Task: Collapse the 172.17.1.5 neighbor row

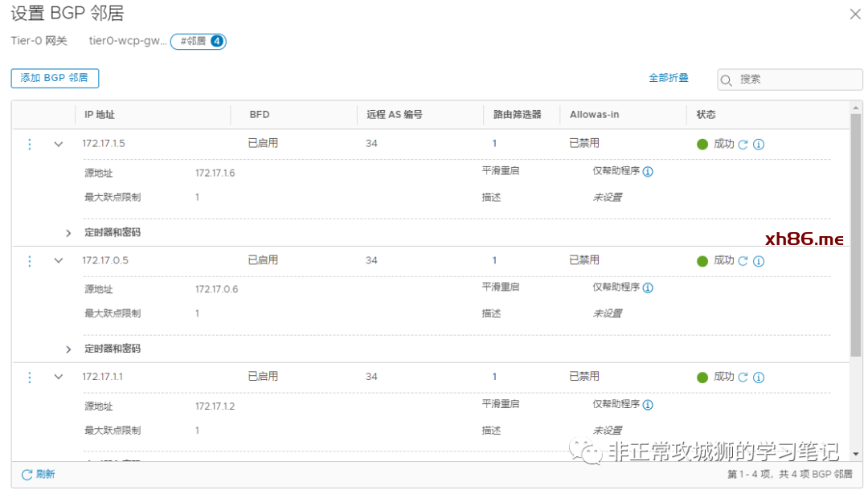Action: [58, 145]
